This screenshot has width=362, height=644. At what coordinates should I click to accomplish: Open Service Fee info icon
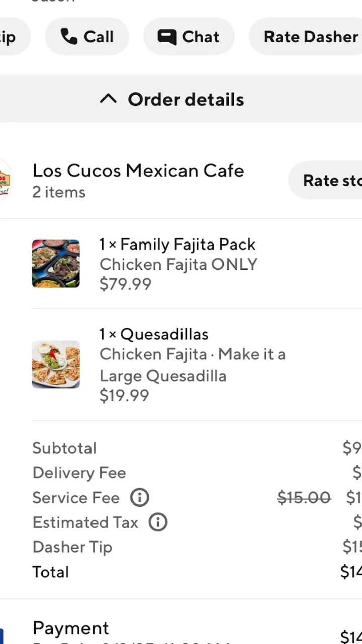[x=140, y=498]
